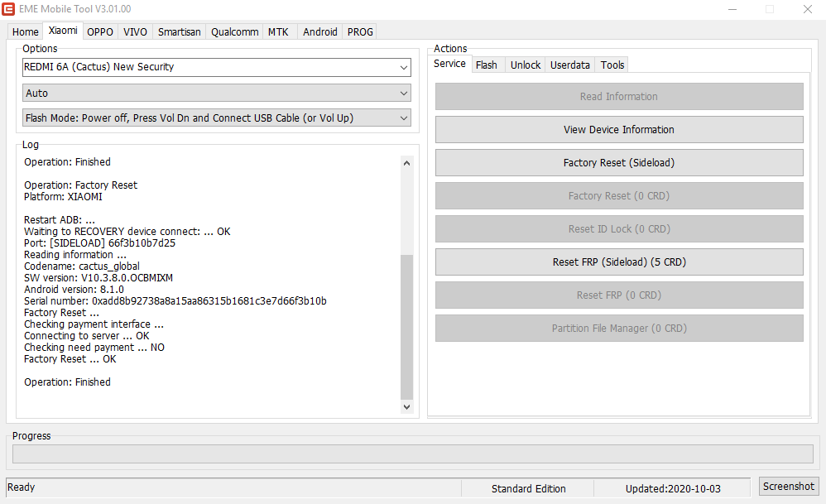This screenshot has height=504, width=826.
Task: Click the log vertical scrollbar thumb
Action: click(406, 327)
